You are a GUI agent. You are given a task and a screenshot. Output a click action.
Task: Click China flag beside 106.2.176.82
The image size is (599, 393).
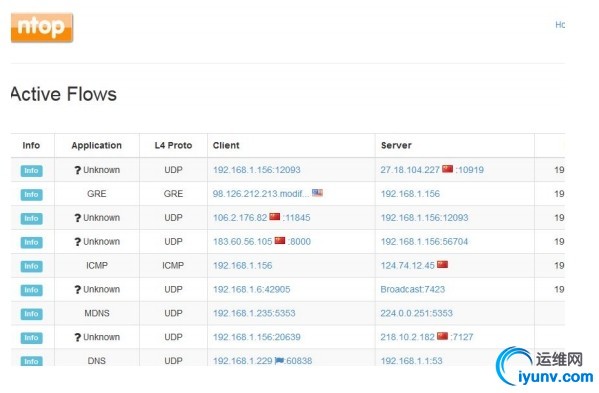275,217
